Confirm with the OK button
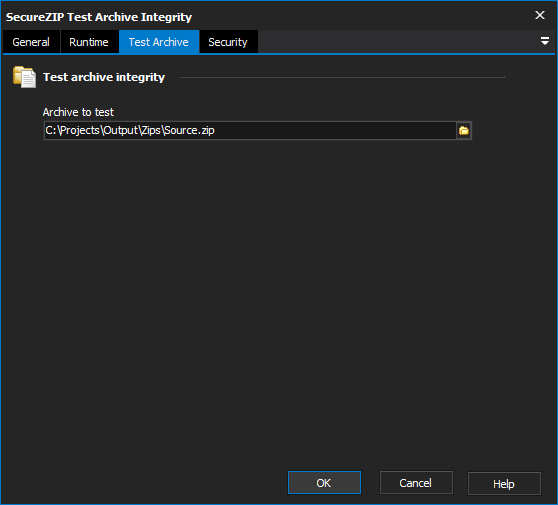The height and width of the screenshot is (505, 558). (324, 483)
